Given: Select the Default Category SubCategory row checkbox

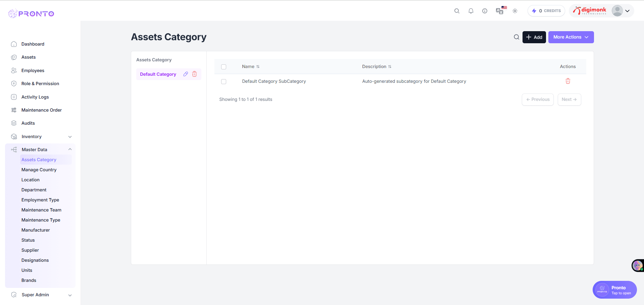Looking at the screenshot, I should click(224, 81).
